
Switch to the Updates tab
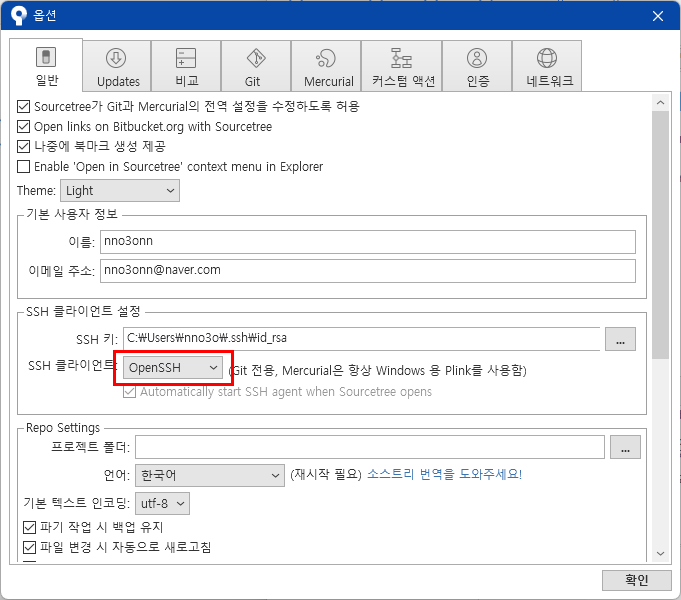point(117,66)
